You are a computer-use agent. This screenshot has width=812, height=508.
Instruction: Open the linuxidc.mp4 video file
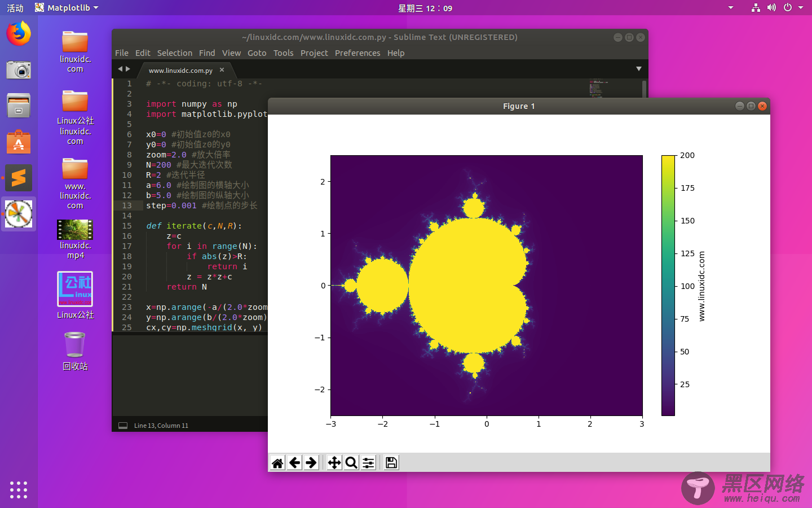tap(75, 239)
